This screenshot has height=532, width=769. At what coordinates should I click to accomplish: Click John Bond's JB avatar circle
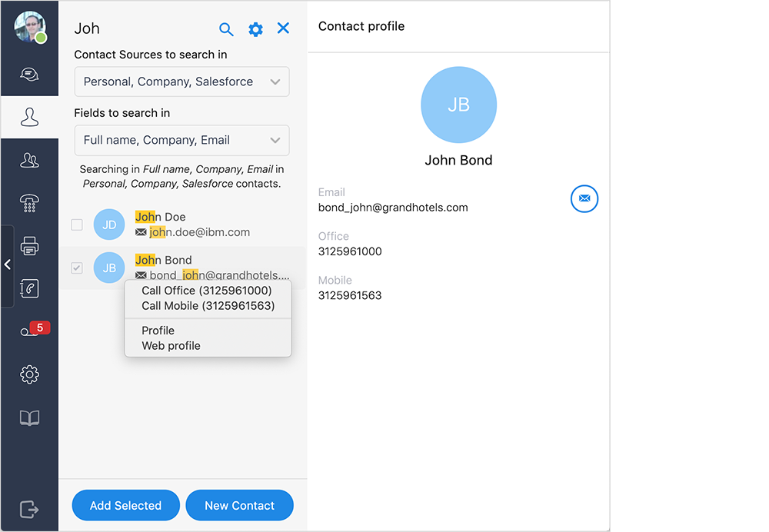click(x=108, y=268)
